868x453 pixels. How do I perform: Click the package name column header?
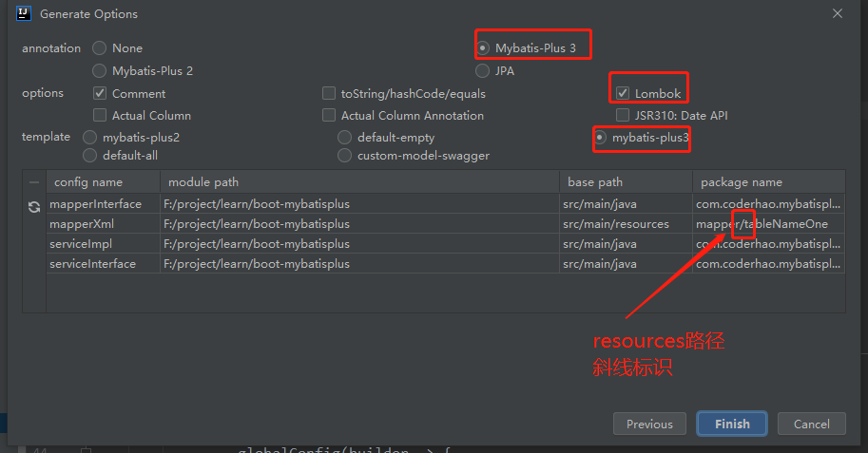(769, 182)
